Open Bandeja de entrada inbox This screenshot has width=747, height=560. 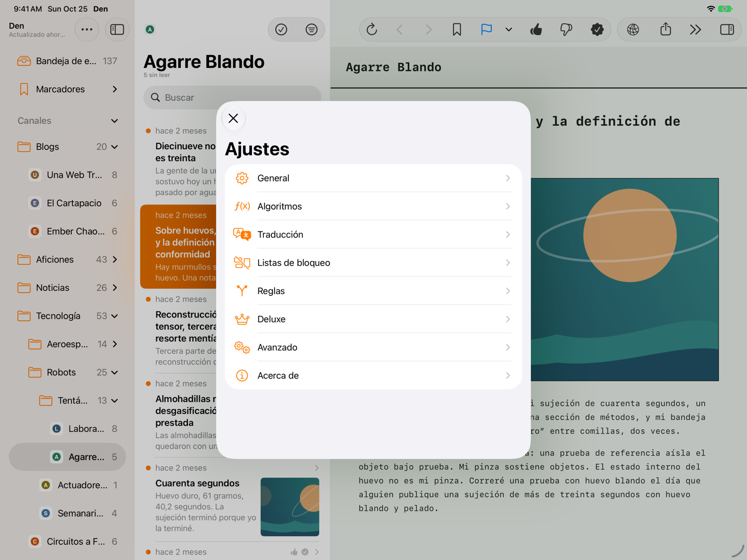click(x=67, y=61)
